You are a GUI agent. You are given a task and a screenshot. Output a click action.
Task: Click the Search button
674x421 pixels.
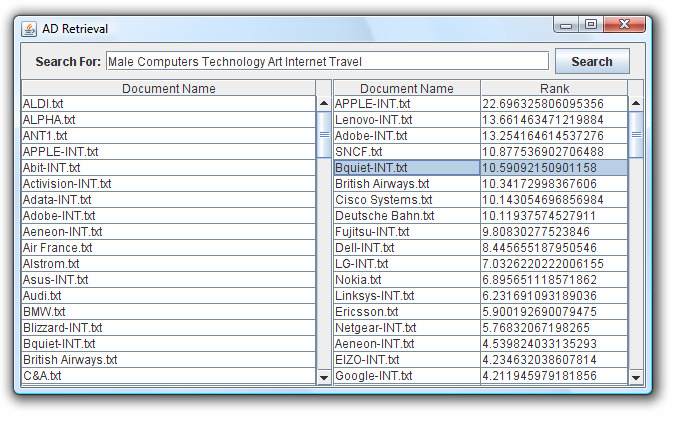592,61
